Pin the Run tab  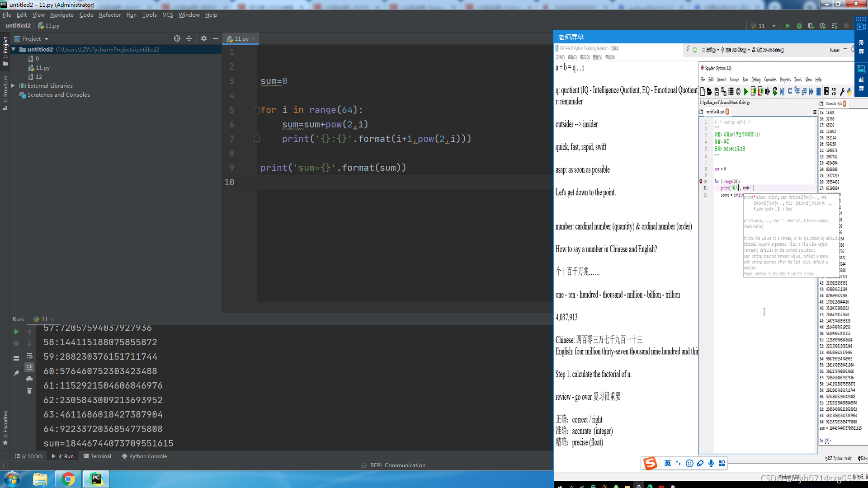pyautogui.click(x=16, y=373)
